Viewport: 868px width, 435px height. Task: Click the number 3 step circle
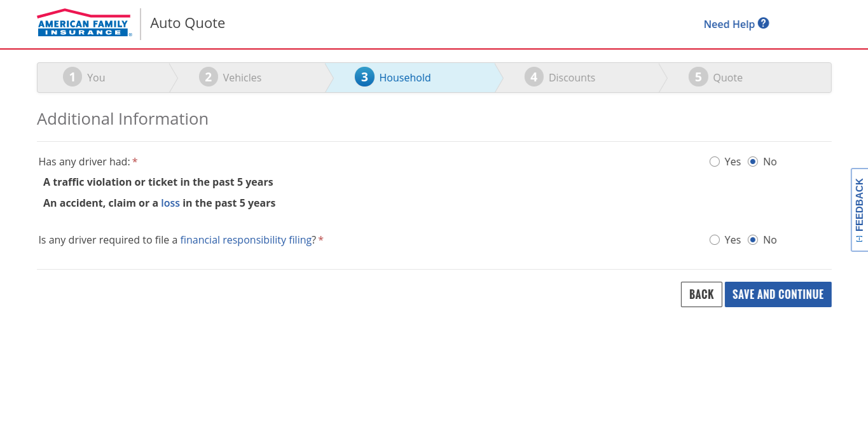pyautogui.click(x=364, y=78)
